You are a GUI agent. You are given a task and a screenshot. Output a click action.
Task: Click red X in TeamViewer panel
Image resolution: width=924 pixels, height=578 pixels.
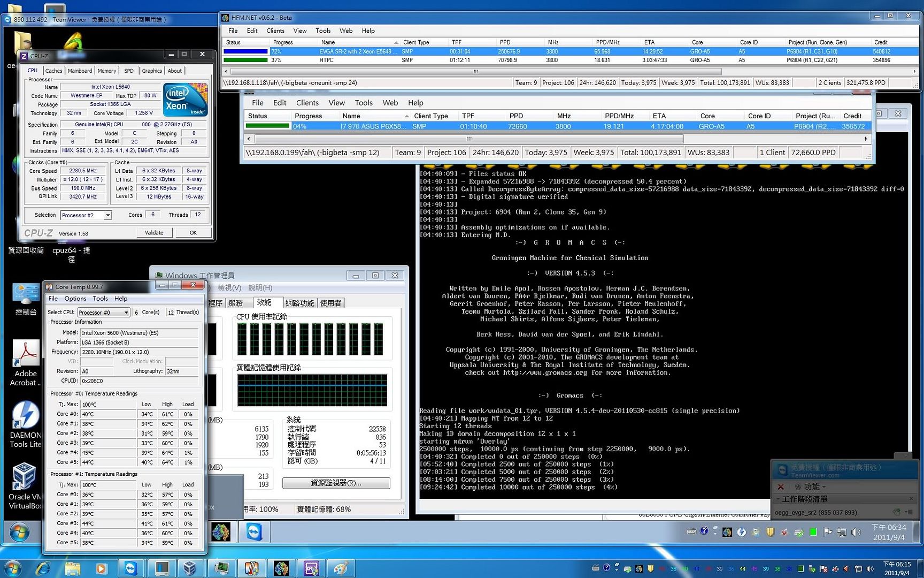pos(781,486)
